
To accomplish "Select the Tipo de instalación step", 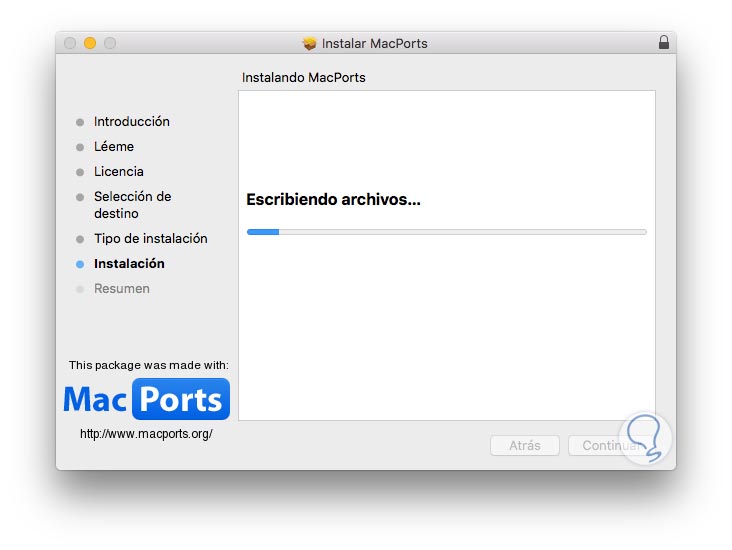I will [151, 239].
